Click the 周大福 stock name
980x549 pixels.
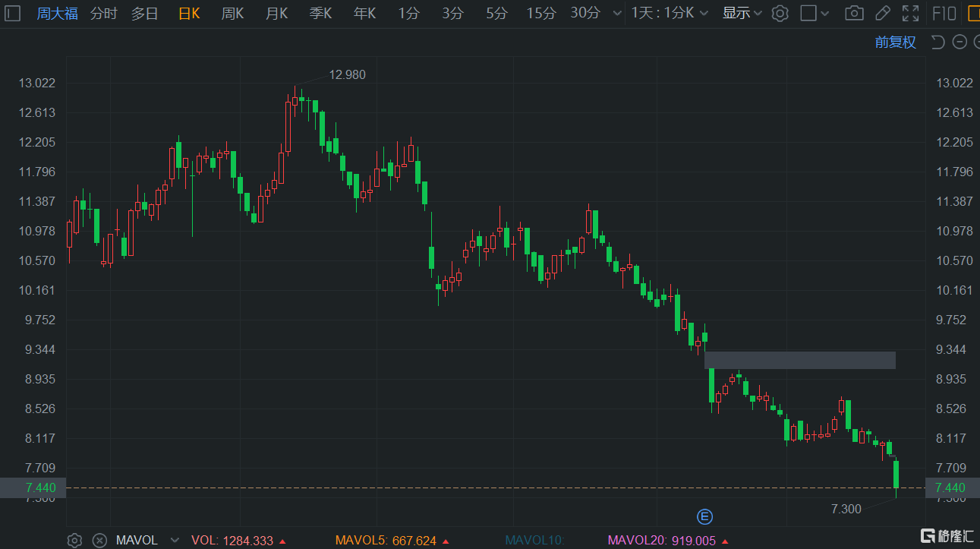click(57, 13)
